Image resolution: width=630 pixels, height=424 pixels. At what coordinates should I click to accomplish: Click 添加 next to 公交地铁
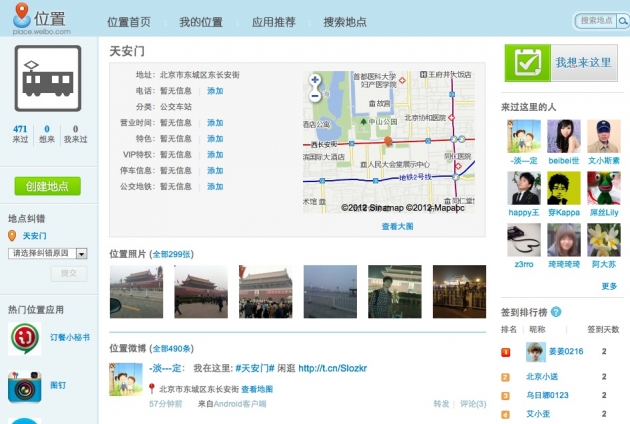coord(215,186)
